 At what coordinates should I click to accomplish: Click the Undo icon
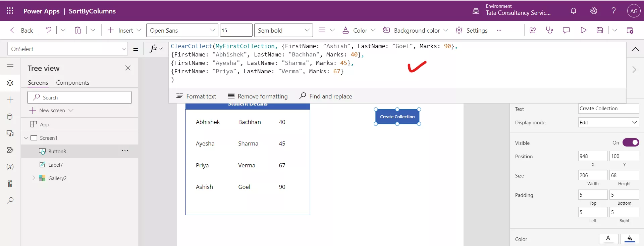pyautogui.click(x=49, y=30)
